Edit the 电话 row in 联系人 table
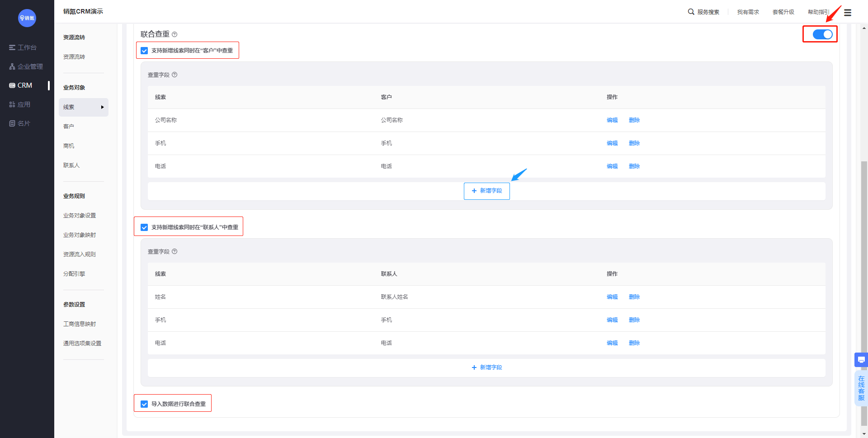Viewport: 868px width, 438px height. (x=612, y=343)
